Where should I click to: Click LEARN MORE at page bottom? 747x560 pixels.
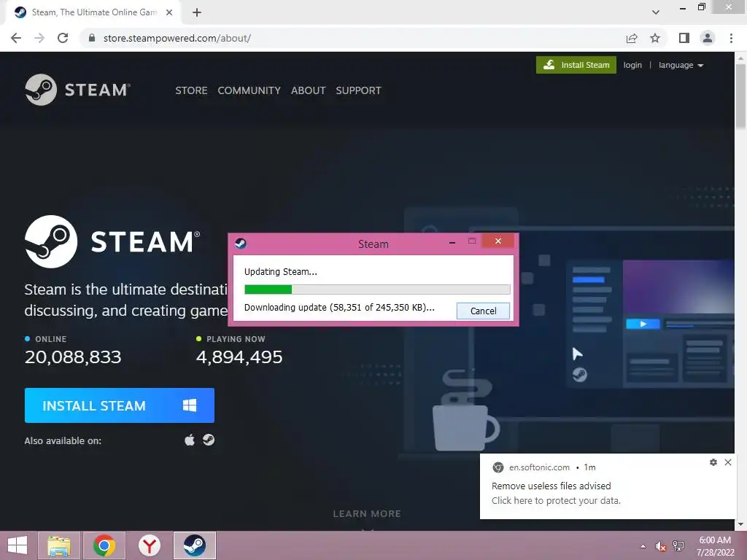pyautogui.click(x=367, y=514)
